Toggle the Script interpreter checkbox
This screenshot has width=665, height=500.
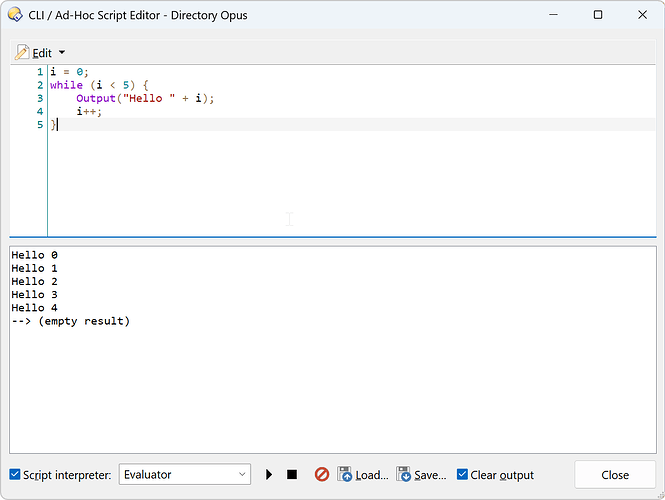pyautogui.click(x=15, y=475)
